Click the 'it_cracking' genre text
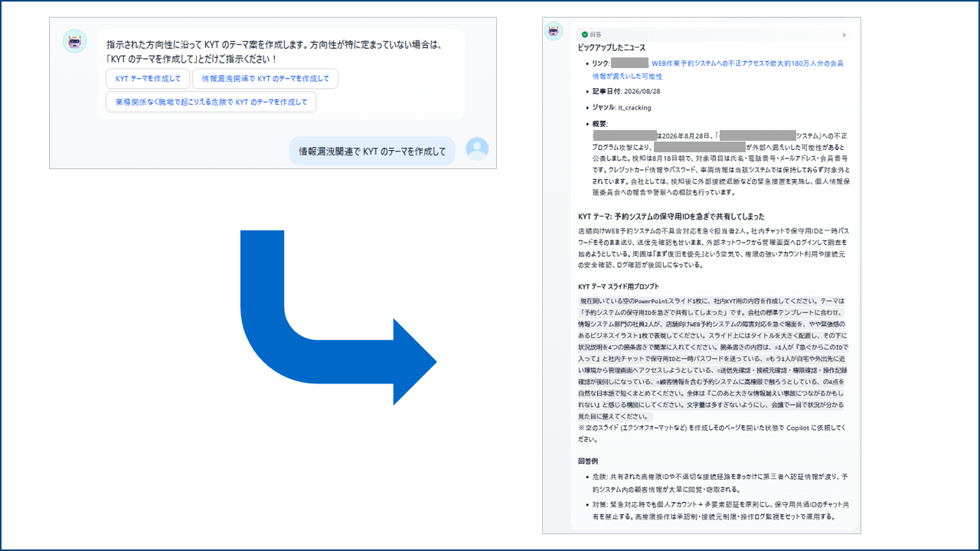Screen dimensions: 980x551 click(635, 108)
